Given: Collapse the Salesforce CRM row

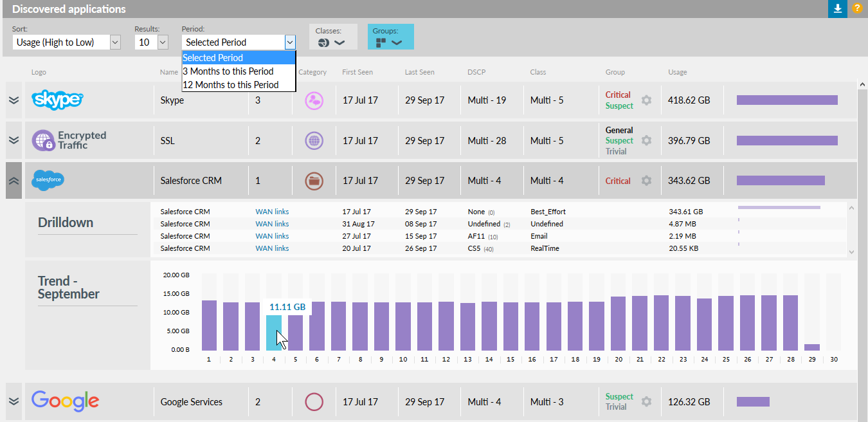Looking at the screenshot, I should [14, 181].
